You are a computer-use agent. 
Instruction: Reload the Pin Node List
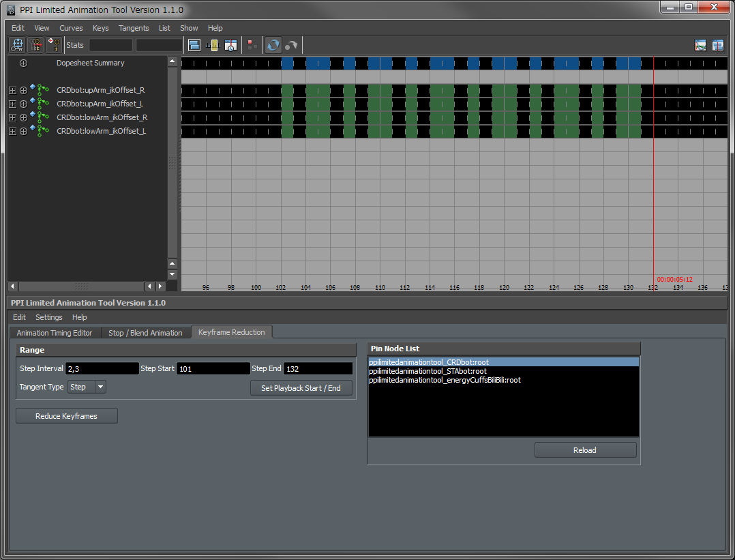[584, 450]
